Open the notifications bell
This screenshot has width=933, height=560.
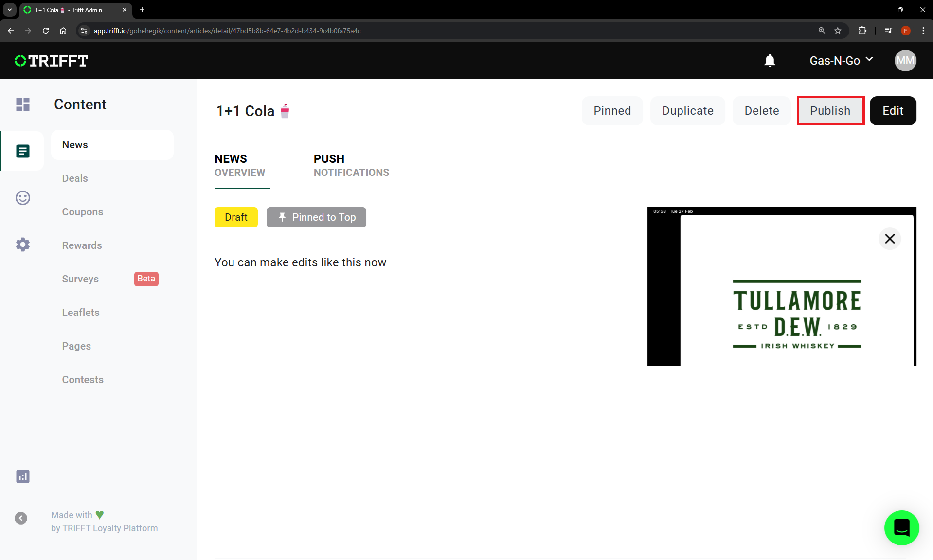(770, 61)
